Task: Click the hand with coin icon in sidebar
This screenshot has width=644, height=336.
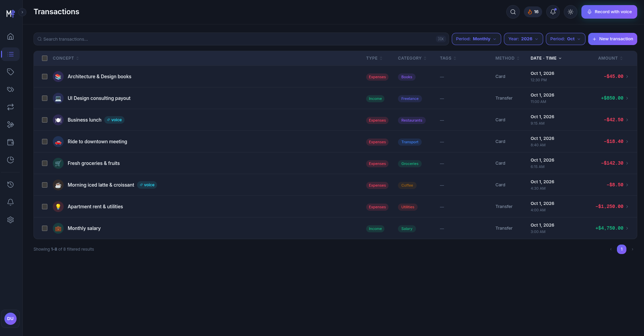Action: pos(10,125)
